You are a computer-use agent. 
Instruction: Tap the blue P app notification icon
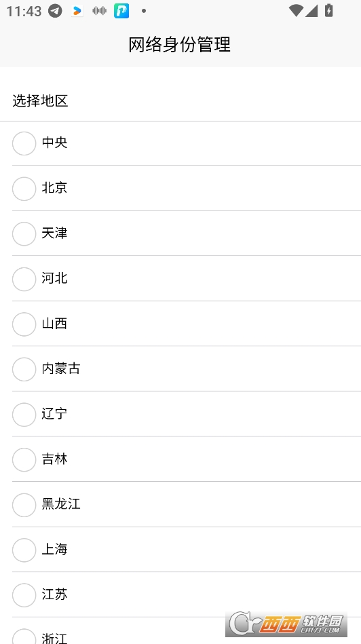point(121,11)
